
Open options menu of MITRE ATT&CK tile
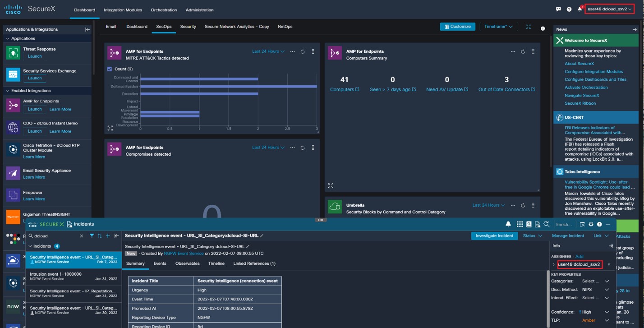(x=292, y=52)
